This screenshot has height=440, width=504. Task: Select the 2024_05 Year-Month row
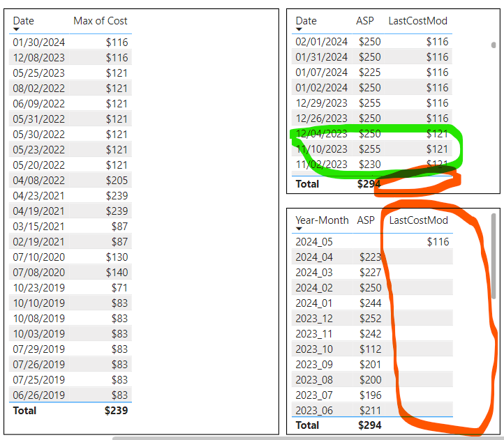pyautogui.click(x=372, y=241)
